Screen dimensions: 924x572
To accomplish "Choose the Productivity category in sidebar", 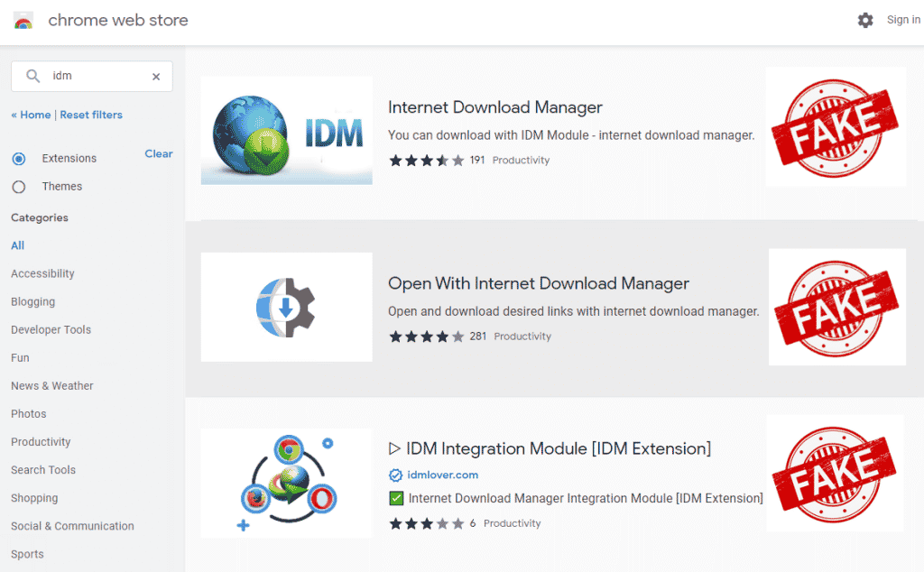I will coord(41,442).
